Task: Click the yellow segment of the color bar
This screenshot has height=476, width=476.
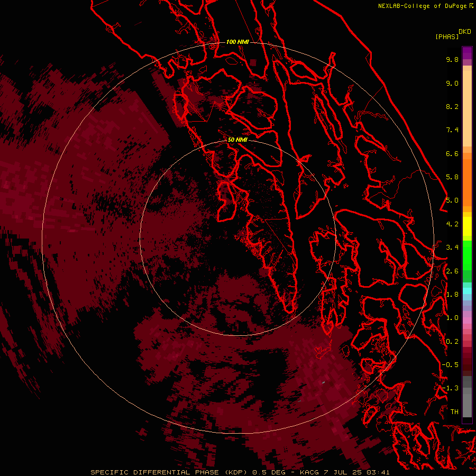Action: pyautogui.click(x=467, y=226)
